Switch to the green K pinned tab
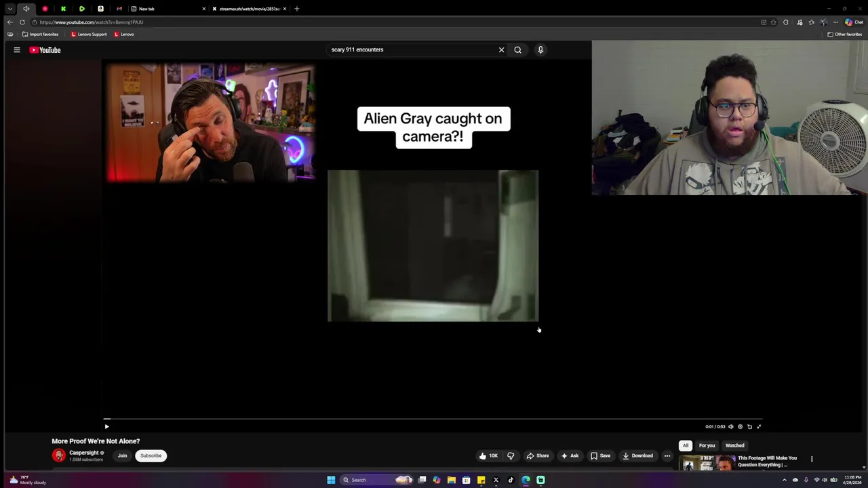 coord(63,9)
